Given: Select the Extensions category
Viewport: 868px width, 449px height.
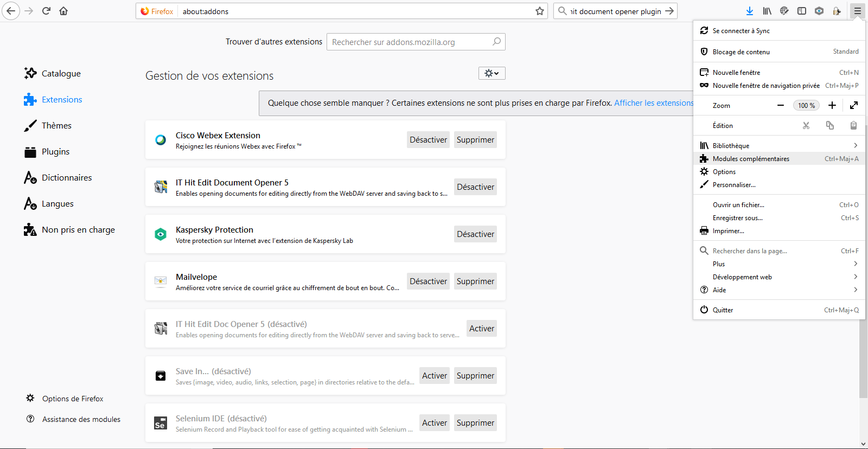Looking at the screenshot, I should pos(53,99).
